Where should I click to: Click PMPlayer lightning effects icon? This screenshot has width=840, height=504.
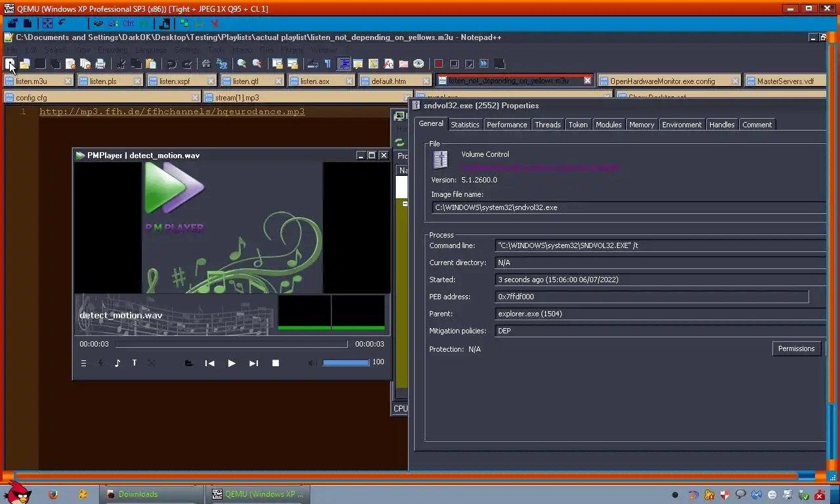click(x=100, y=363)
